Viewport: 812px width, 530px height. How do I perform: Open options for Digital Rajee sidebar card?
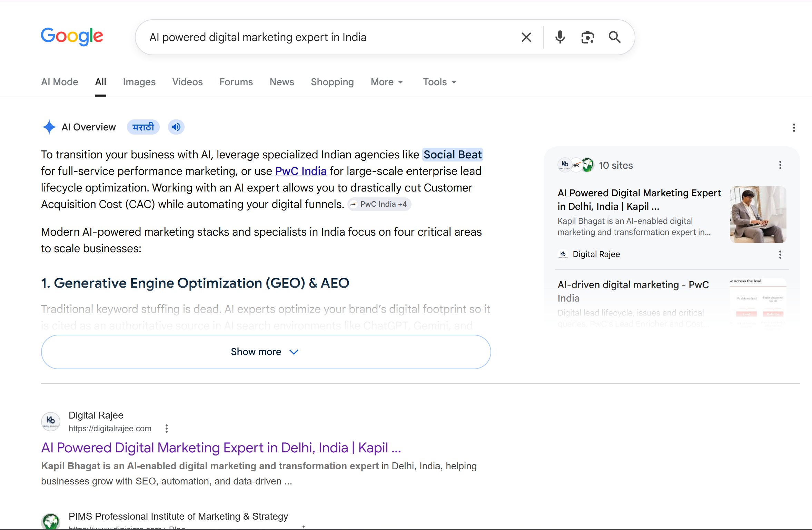coord(780,255)
